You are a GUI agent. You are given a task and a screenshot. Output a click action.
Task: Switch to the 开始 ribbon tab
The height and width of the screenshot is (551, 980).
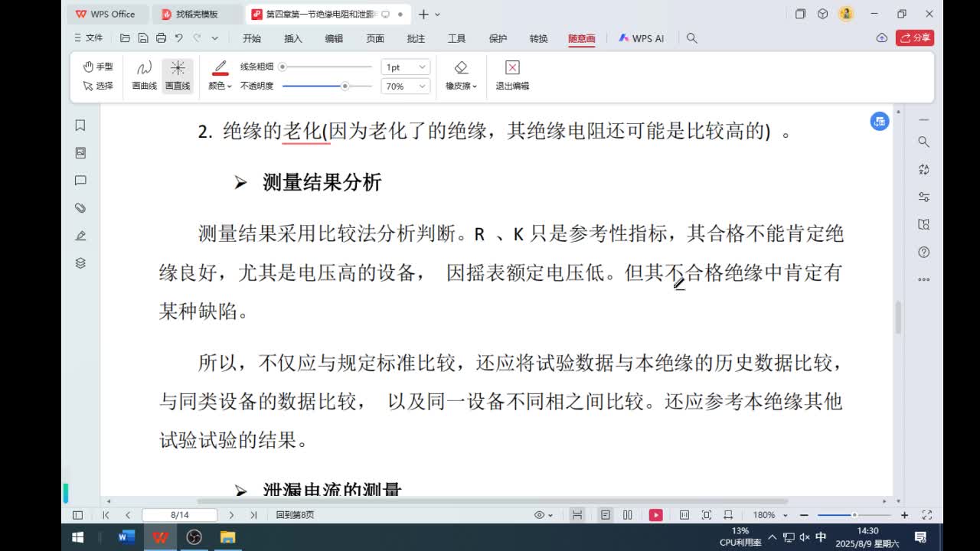coord(252,38)
